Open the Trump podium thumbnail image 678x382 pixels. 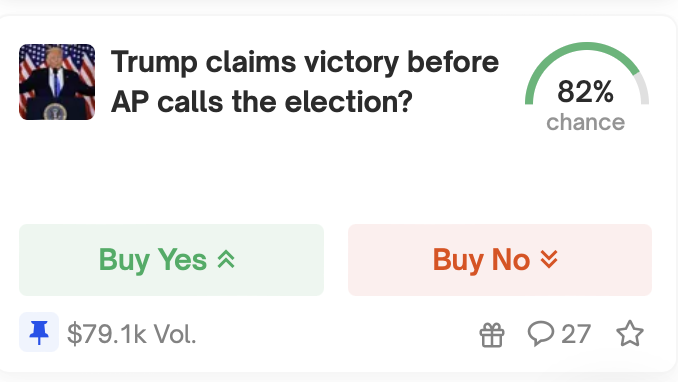click(57, 82)
